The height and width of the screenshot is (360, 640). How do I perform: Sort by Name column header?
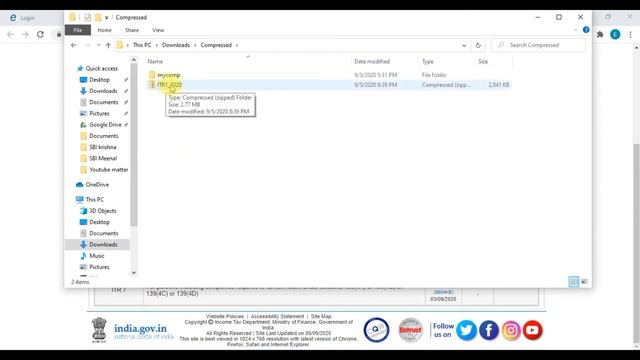click(x=155, y=62)
